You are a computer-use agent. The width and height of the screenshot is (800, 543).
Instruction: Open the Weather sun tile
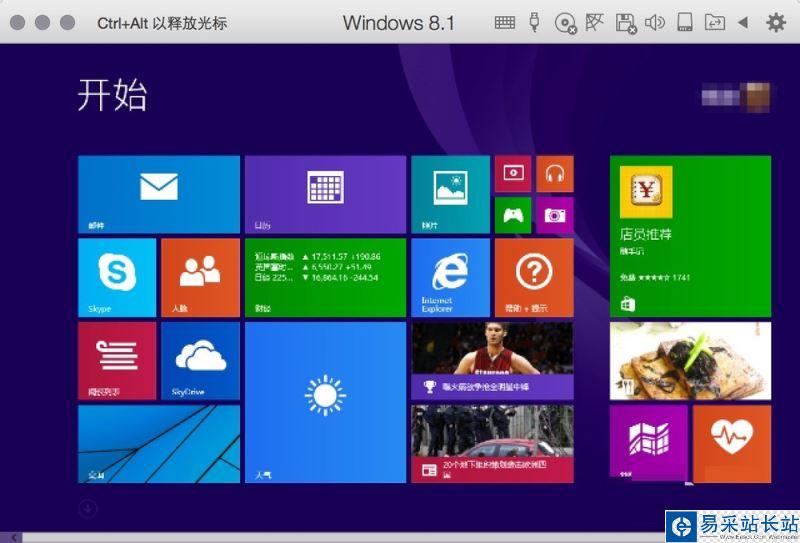pyautogui.click(x=326, y=402)
